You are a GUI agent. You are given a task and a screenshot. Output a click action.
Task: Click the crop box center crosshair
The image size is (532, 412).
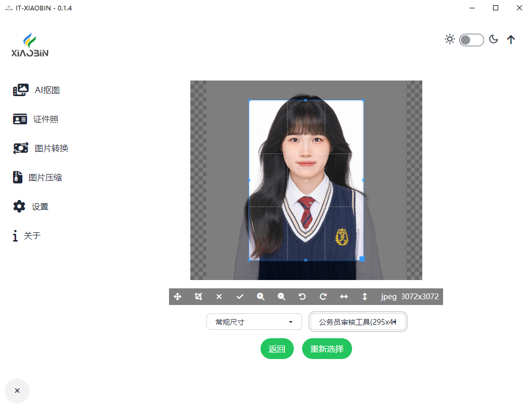point(306,181)
